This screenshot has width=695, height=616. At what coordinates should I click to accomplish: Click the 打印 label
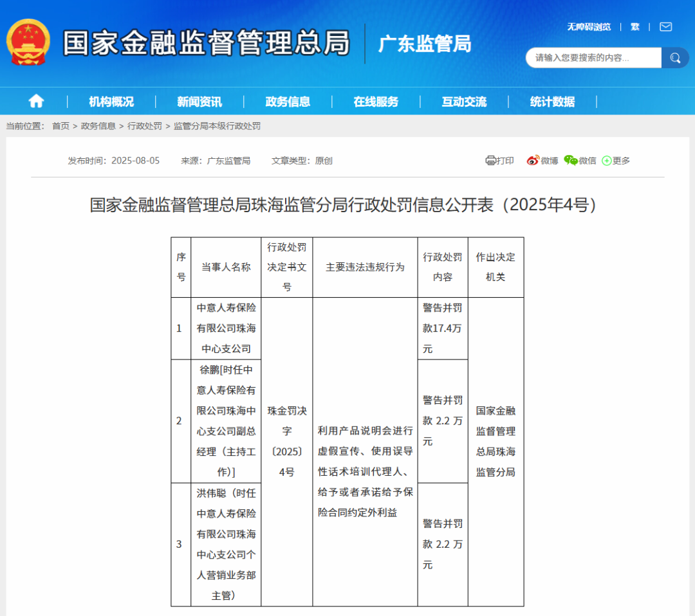(505, 161)
